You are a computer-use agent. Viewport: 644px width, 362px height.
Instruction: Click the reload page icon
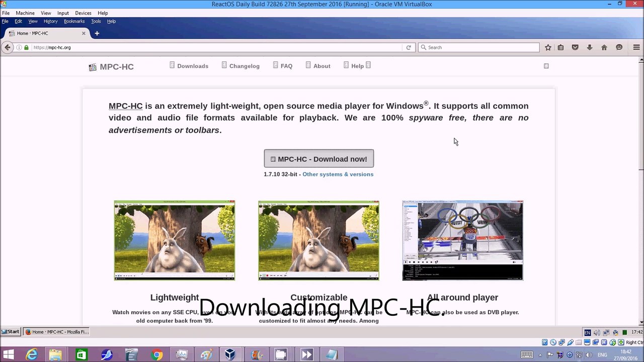pos(409,47)
